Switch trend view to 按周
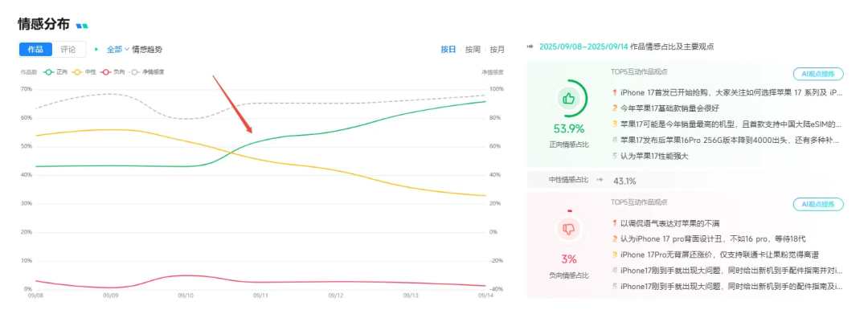Viewport: 868px width, 322px height. point(473,50)
